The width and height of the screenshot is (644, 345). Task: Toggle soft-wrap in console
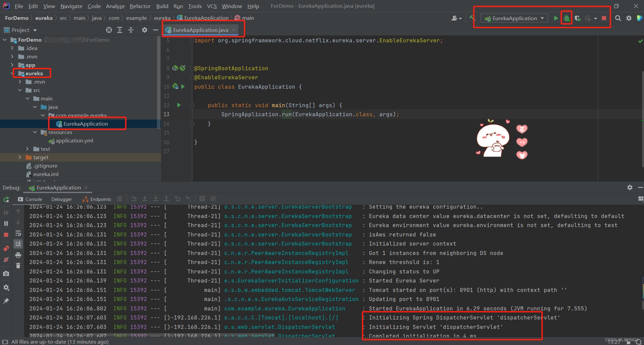(x=18, y=233)
